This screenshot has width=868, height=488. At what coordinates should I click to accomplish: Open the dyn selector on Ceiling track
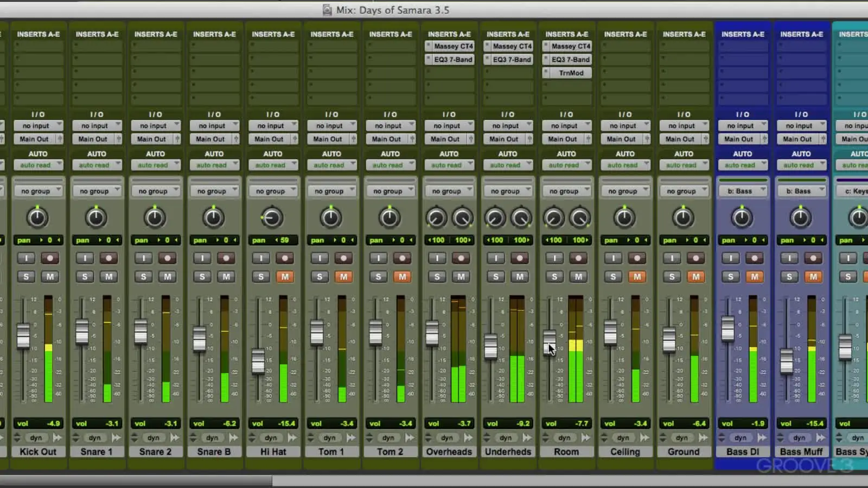point(623,438)
